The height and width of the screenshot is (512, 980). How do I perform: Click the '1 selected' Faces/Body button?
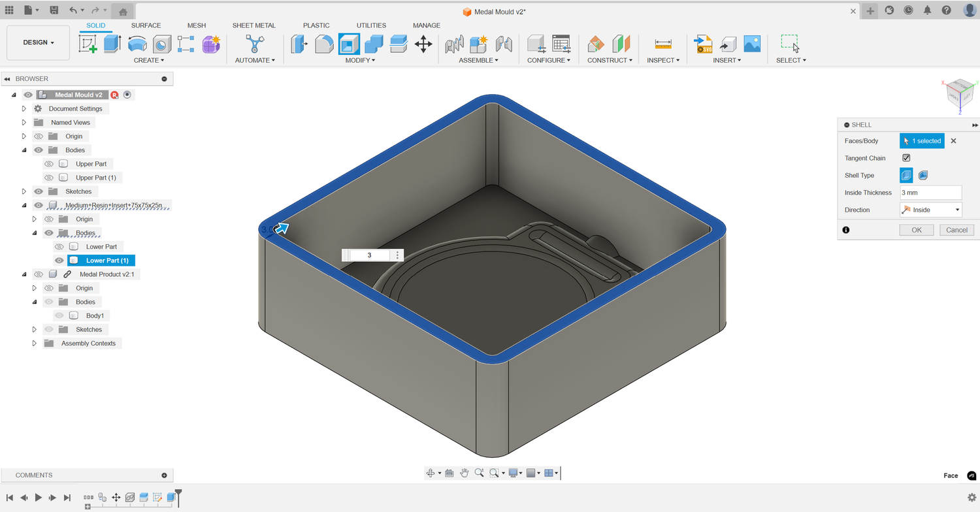pyautogui.click(x=922, y=141)
